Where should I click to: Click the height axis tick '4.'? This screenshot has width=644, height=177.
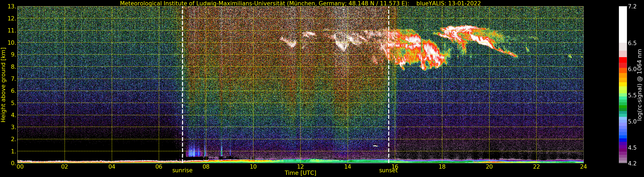pos(14,115)
